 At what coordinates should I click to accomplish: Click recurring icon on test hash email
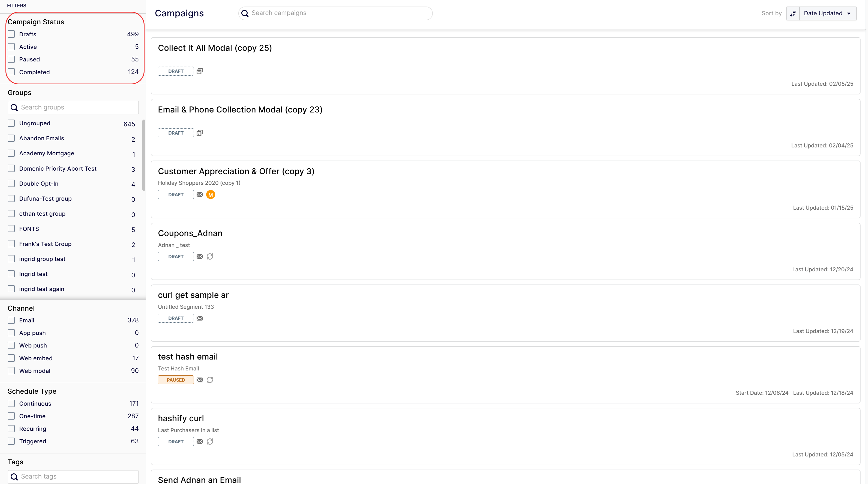coord(210,380)
